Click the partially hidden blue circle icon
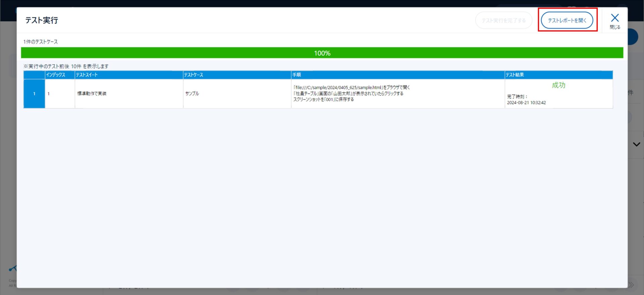This screenshot has width=644, height=295. click(x=633, y=37)
